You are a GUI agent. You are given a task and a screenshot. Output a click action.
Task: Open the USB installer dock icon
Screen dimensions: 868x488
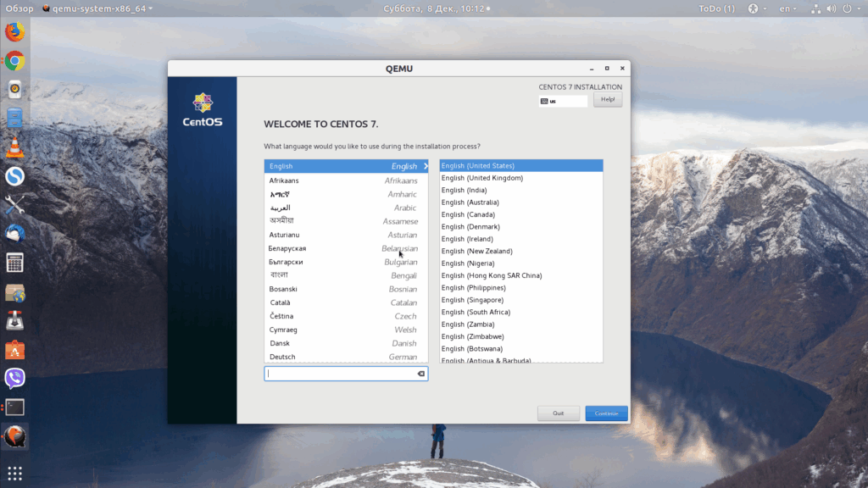(x=15, y=321)
